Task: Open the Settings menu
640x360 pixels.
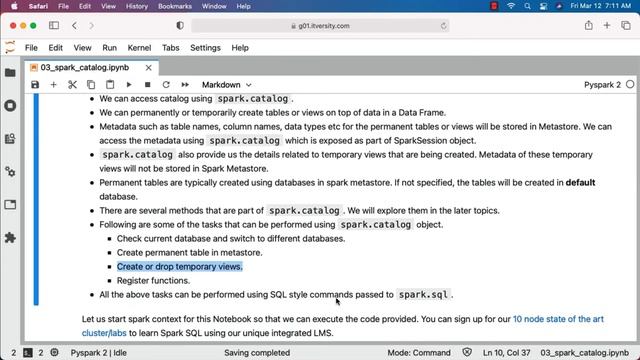Action: (205, 48)
